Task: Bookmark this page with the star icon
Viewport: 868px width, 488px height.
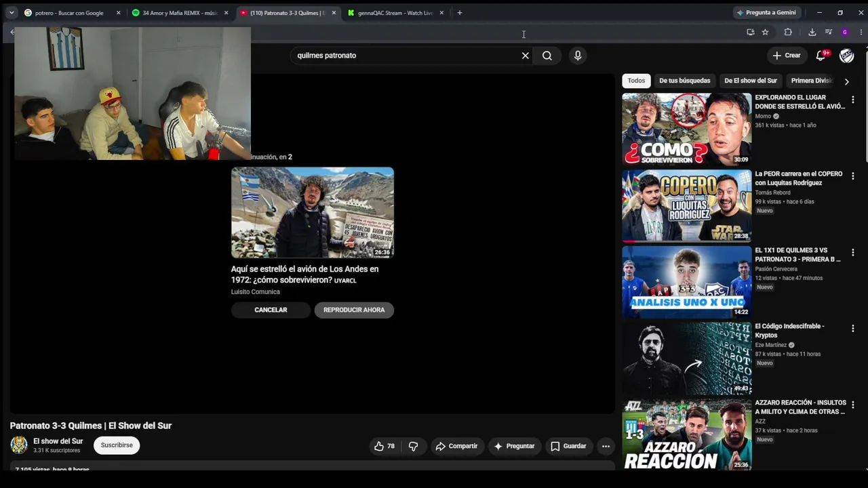Action: click(x=766, y=32)
